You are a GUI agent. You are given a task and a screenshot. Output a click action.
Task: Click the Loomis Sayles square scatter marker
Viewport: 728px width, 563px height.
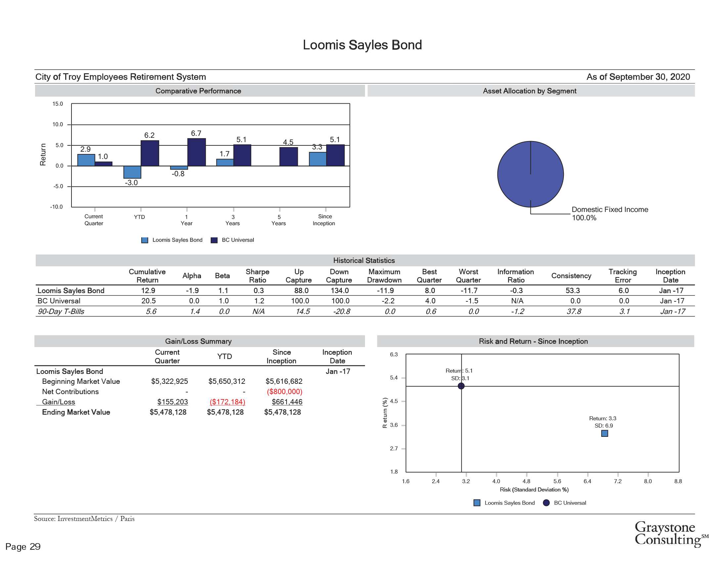[605, 434]
